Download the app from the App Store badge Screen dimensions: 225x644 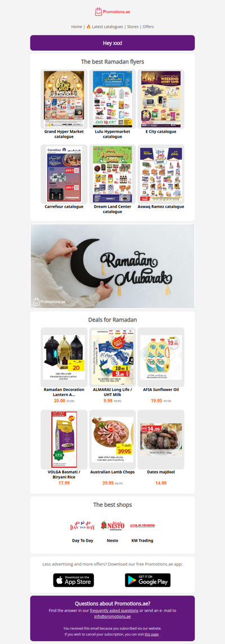click(74, 580)
